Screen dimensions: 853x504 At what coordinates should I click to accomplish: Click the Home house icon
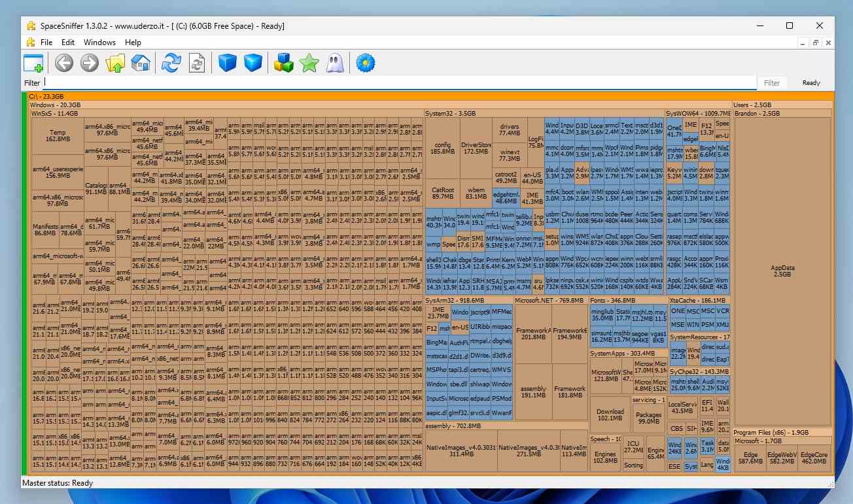tap(141, 63)
